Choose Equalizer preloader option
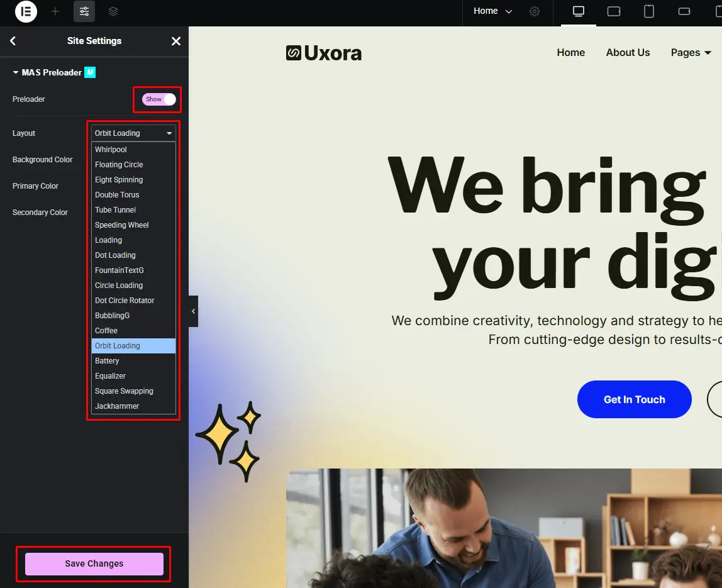The height and width of the screenshot is (588, 722). point(133,375)
